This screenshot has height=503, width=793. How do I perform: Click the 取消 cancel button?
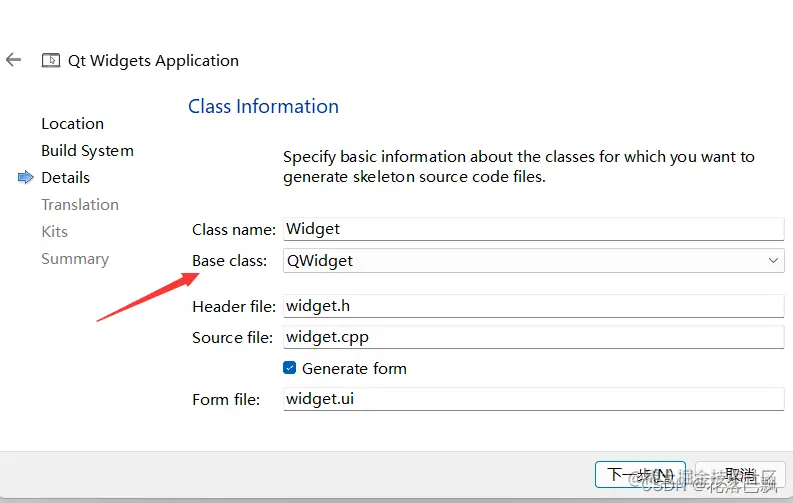[x=740, y=474]
